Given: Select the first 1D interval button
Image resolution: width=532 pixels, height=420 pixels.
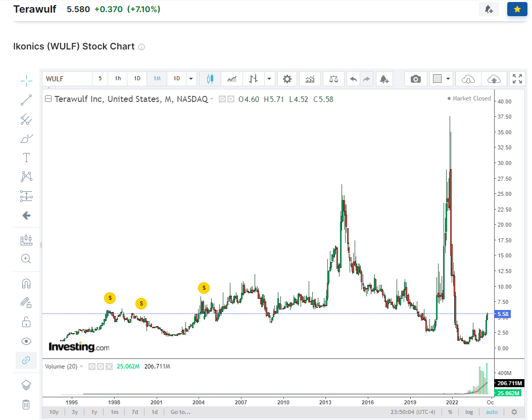Looking at the screenshot, I should [137, 79].
